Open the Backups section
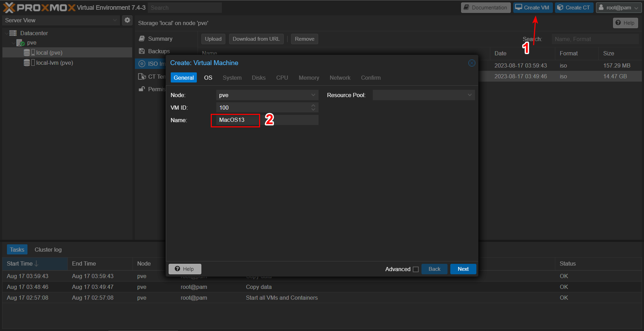This screenshot has width=644, height=331. tap(159, 51)
